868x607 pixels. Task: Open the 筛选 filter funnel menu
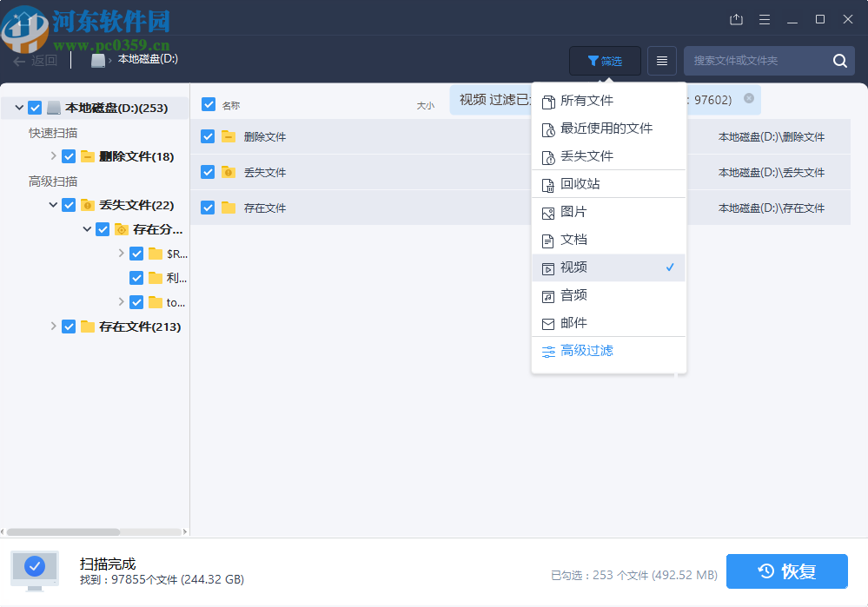605,60
